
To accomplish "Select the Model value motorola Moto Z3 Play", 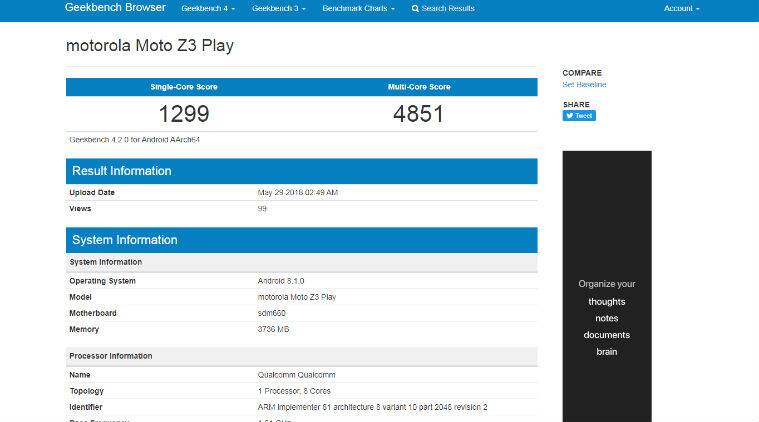I will coord(297,297).
